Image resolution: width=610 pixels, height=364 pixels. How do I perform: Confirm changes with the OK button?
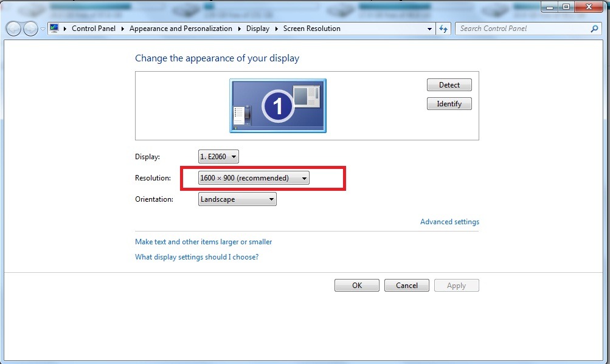356,286
